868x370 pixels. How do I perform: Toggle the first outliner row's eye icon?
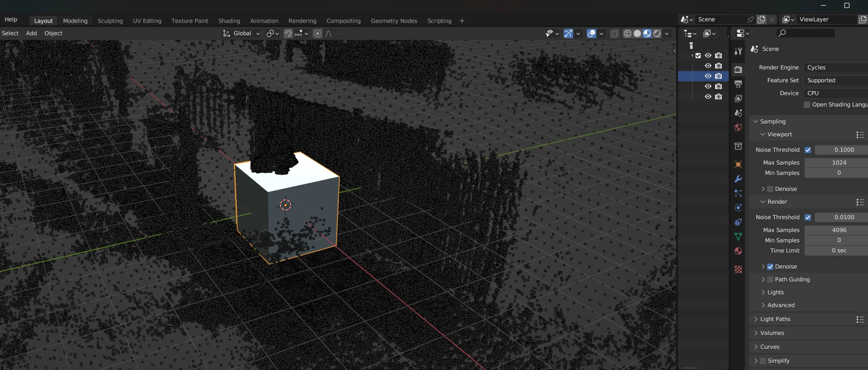tap(708, 56)
